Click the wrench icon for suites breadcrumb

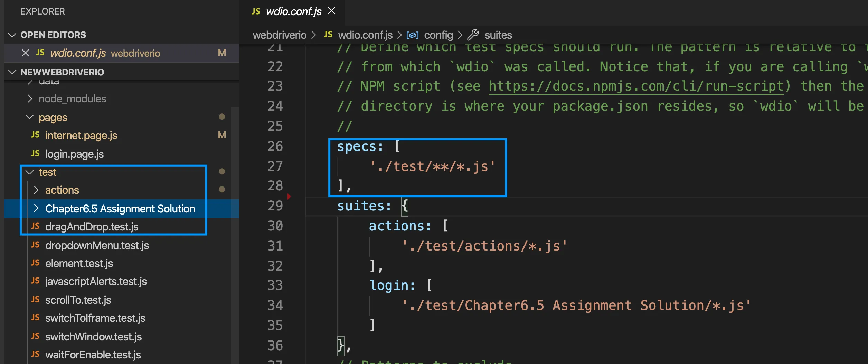tap(473, 35)
